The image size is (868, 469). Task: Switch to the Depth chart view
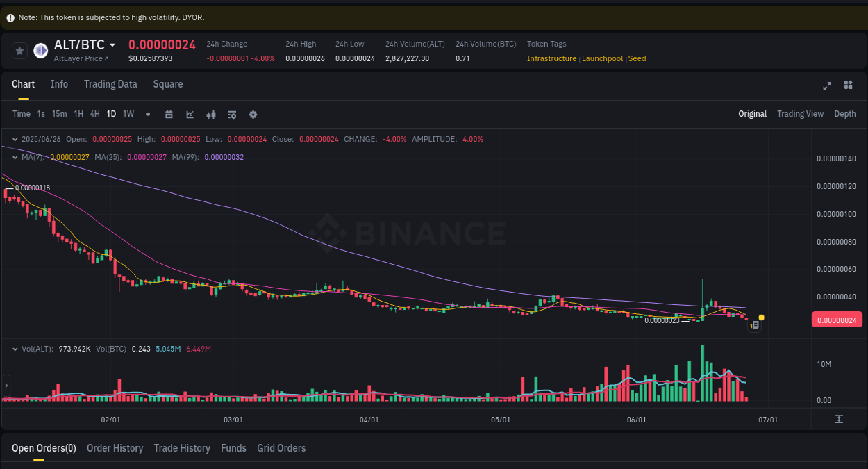(x=845, y=113)
